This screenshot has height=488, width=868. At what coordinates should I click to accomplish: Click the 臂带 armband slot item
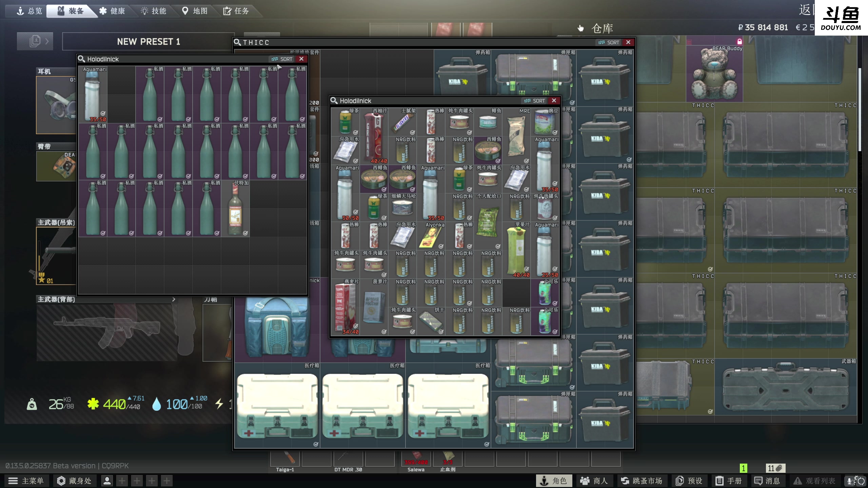(x=56, y=166)
